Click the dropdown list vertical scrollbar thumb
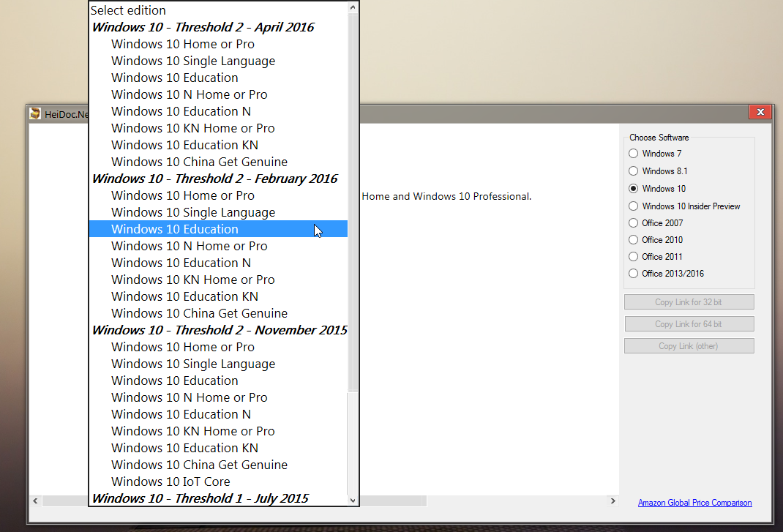The height and width of the screenshot is (532, 783). point(353,202)
